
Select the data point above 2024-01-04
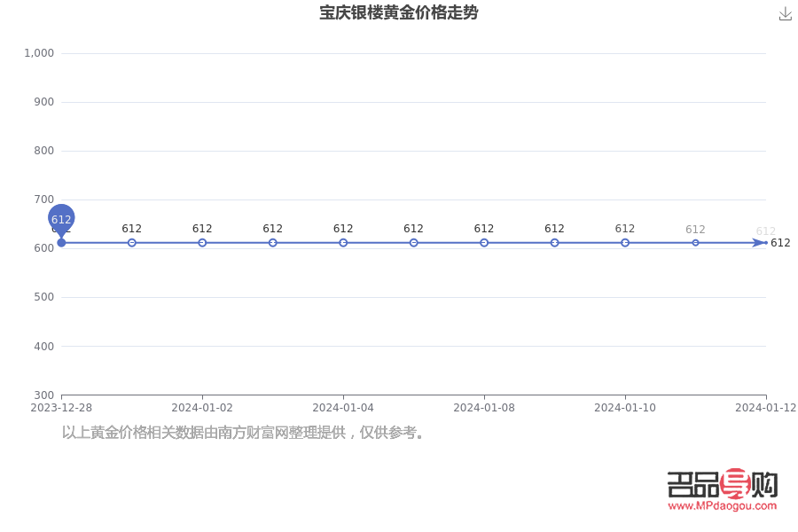[343, 241]
